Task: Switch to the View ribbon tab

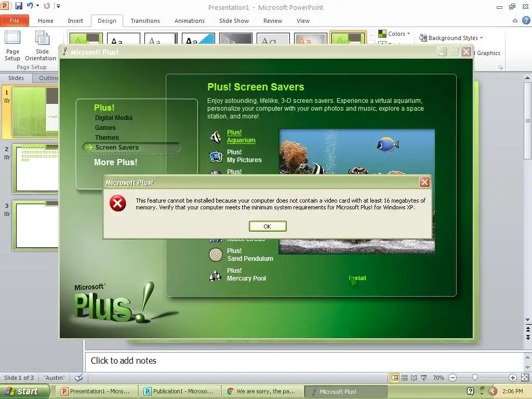Action: click(x=303, y=21)
